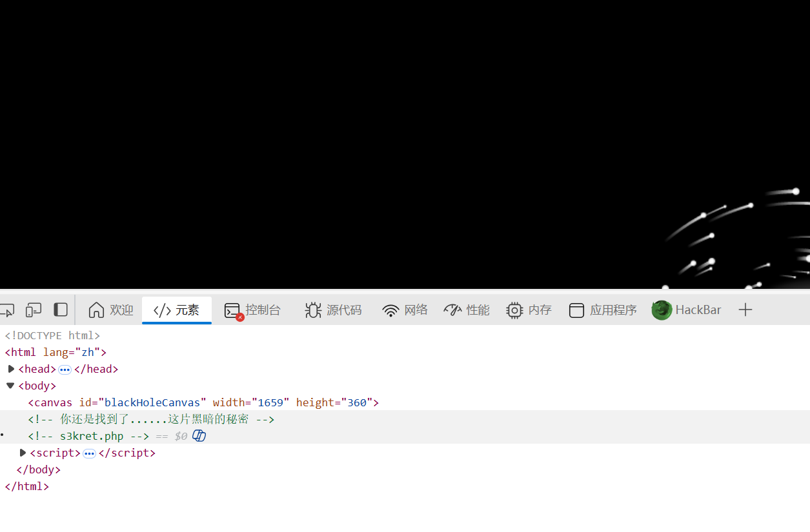Expand the head element node
This screenshot has width=810, height=532.
coord(11,369)
